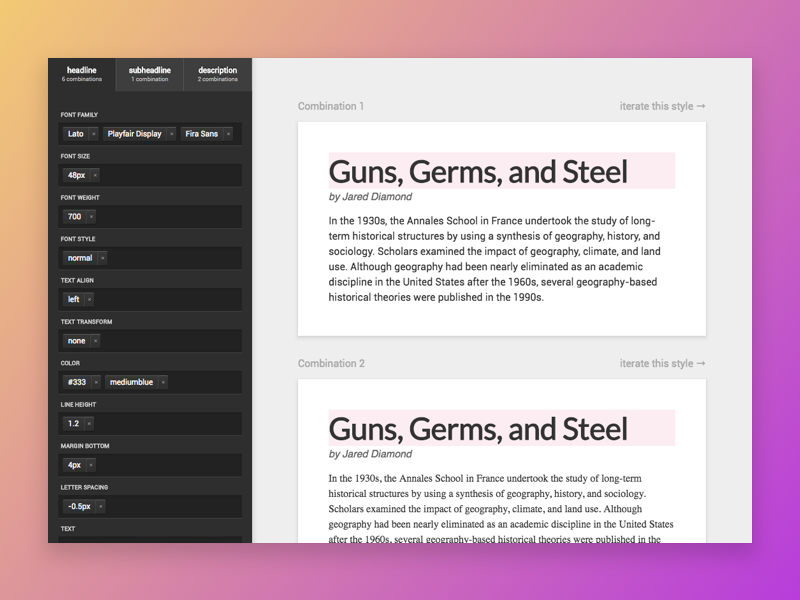Remove the mediumblue color tag
This screenshot has width=800, height=600.
pos(163,382)
